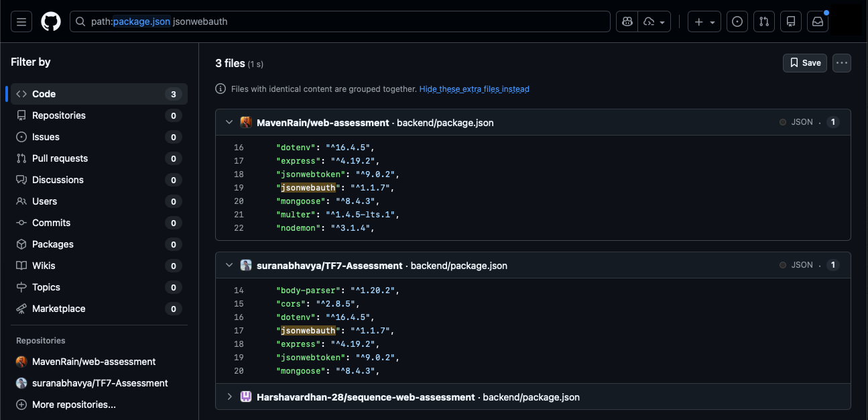868x420 pixels.
Task: Expand the Harshavardhan-28/sequence-web-assessment result
Action: click(229, 397)
